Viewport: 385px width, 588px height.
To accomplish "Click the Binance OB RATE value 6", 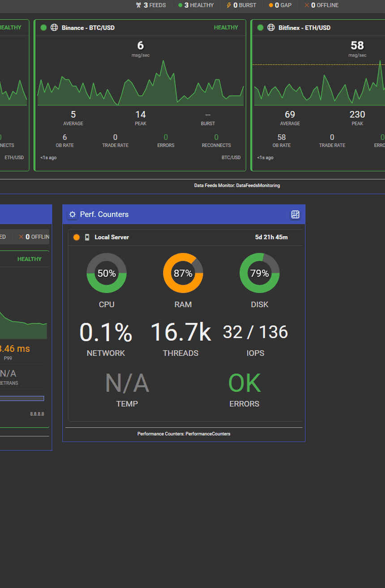I will (x=65, y=137).
